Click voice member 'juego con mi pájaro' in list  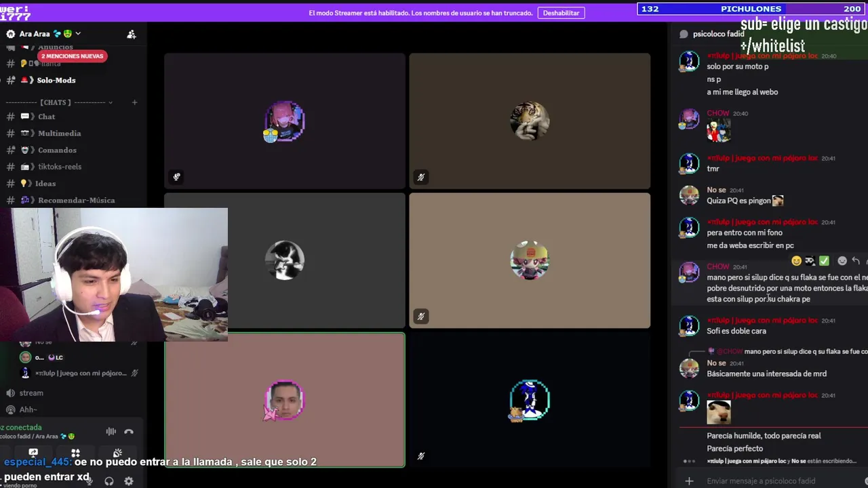(x=79, y=373)
